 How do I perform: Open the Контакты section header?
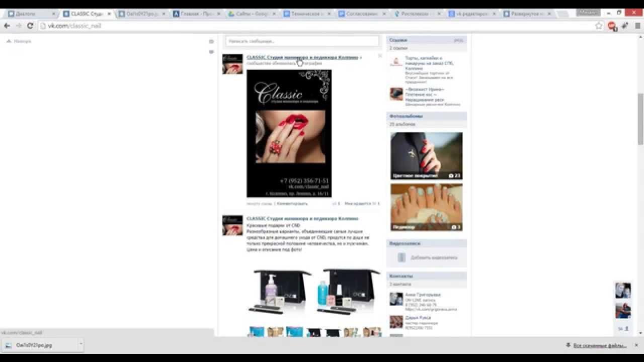click(x=427, y=276)
